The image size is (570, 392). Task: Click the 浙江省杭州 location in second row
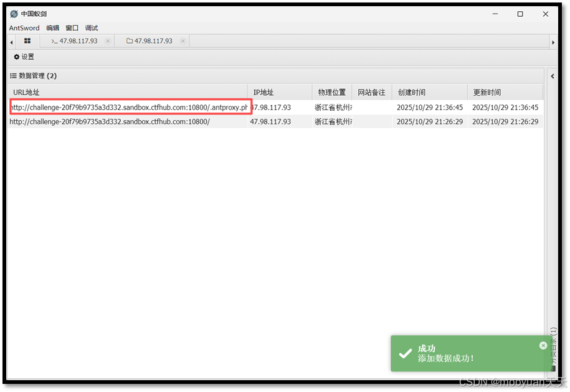pyautogui.click(x=333, y=121)
